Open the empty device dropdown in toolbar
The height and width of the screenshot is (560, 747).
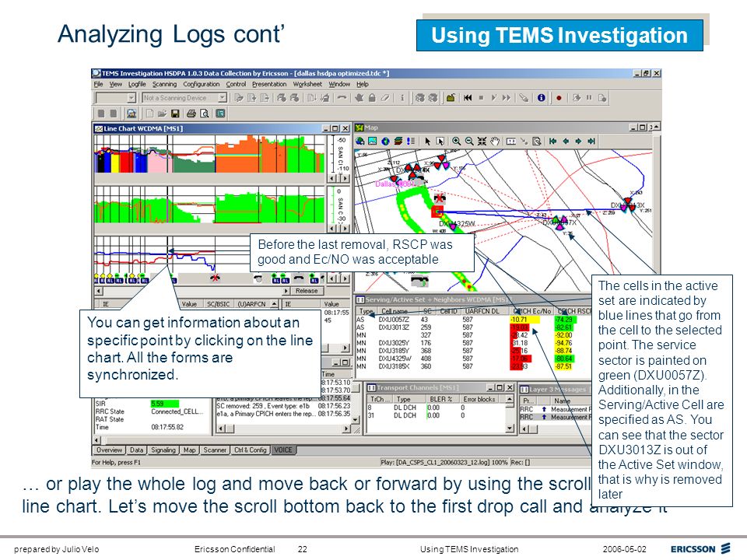pos(132,98)
